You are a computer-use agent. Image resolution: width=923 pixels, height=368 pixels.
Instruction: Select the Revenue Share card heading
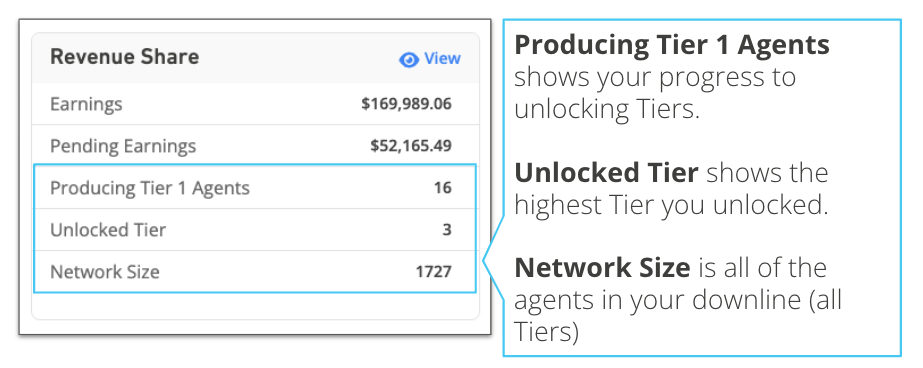click(x=125, y=57)
